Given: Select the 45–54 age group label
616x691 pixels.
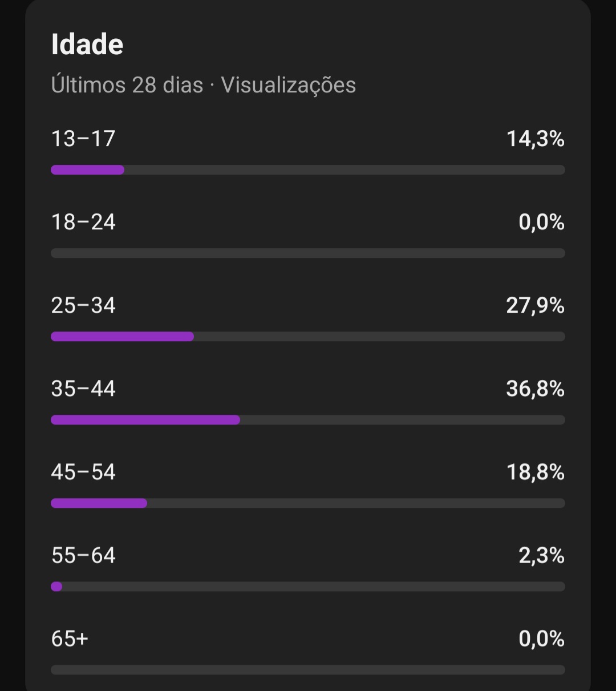Looking at the screenshot, I should (x=83, y=472).
